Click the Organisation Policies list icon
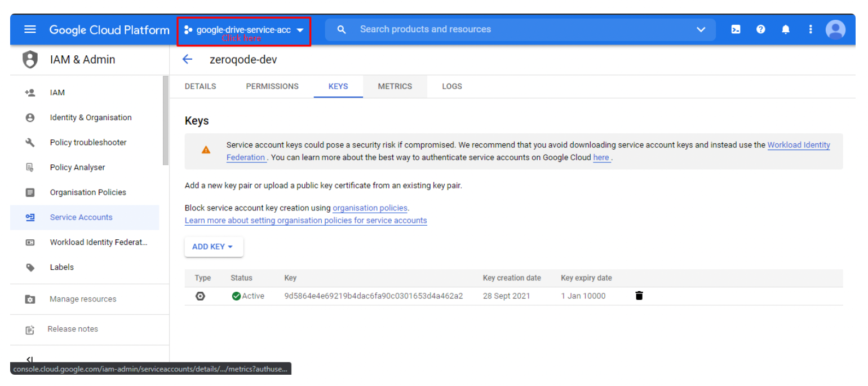Viewport: 868px width, 386px height. [30, 192]
